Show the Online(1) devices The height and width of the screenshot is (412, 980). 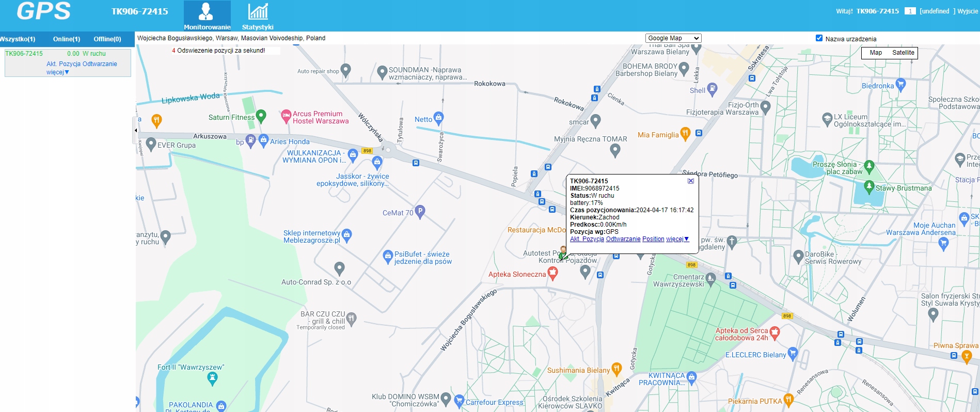pos(67,39)
